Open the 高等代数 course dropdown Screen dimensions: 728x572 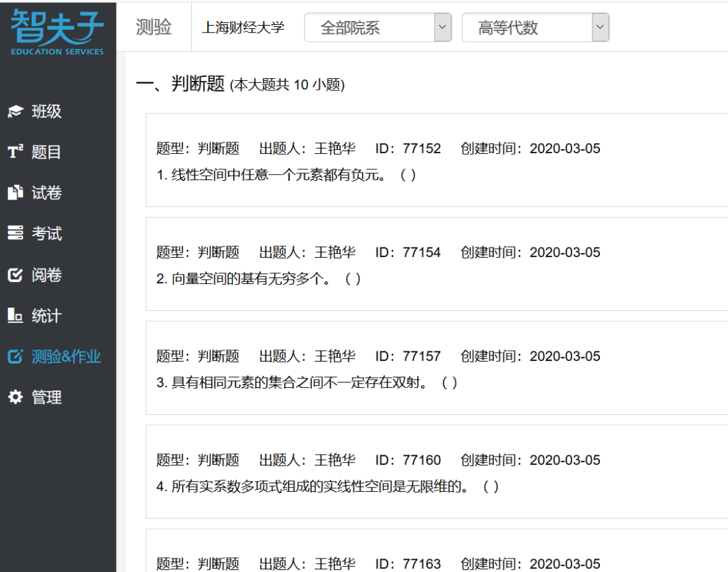coord(535,28)
